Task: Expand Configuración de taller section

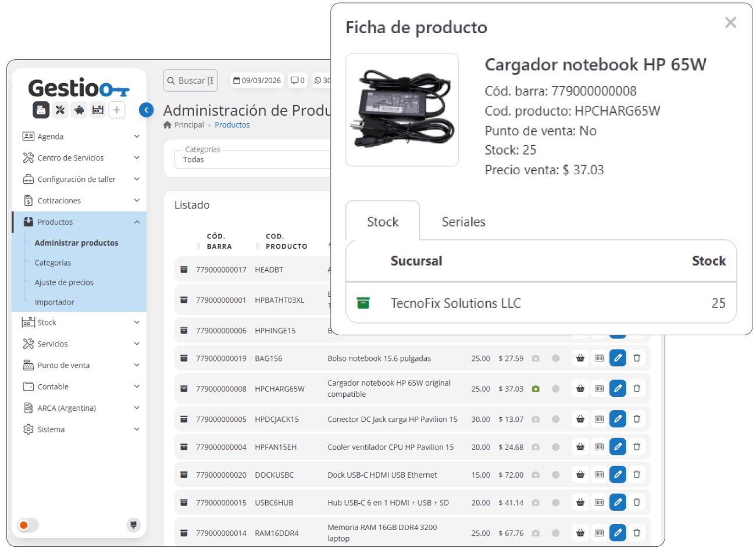Action: coord(80,180)
